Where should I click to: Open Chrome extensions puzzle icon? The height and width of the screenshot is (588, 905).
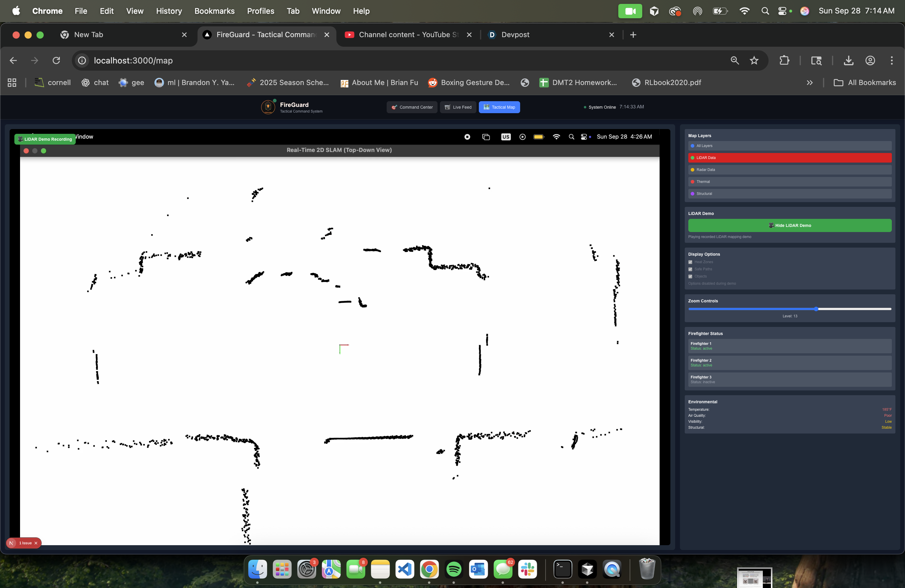click(784, 60)
